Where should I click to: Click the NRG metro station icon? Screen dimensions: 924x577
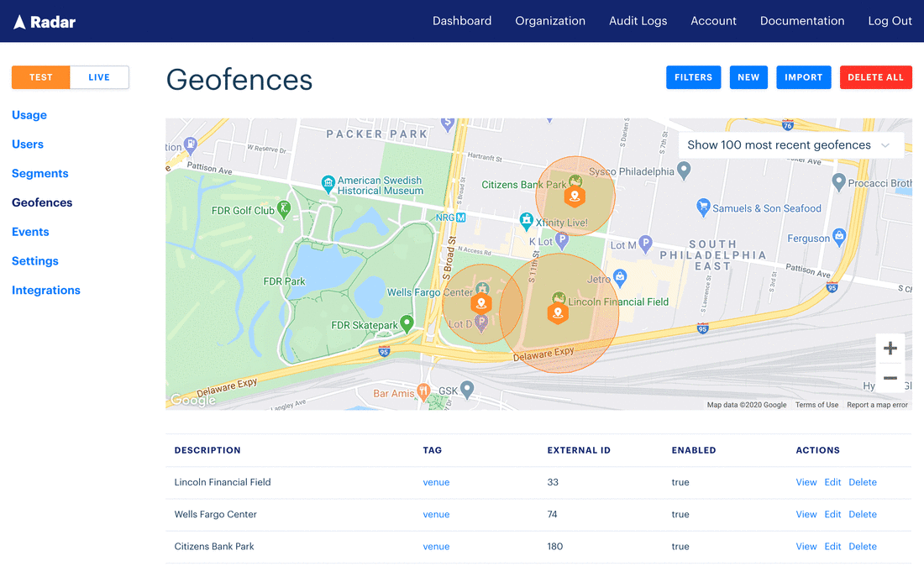pos(461,218)
